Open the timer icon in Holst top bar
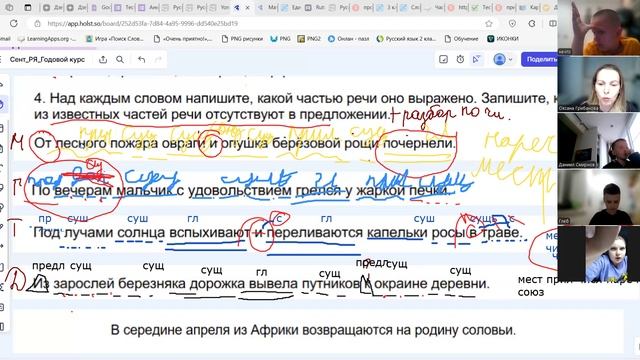The image size is (640, 360). 460,60
